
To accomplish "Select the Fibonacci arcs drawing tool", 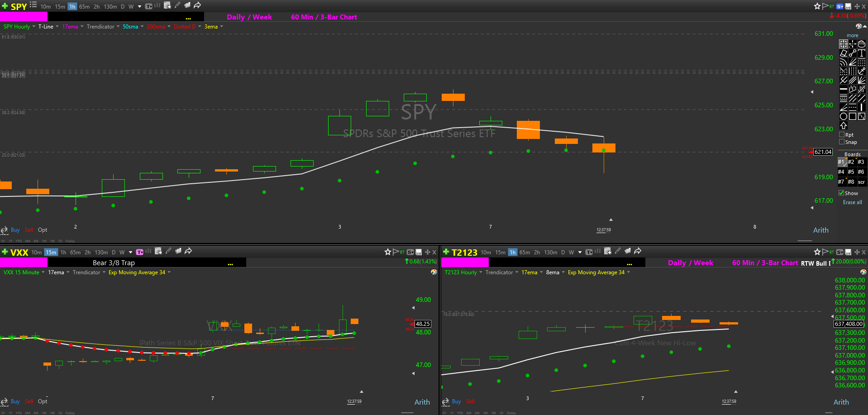I will pyautogui.click(x=844, y=62).
